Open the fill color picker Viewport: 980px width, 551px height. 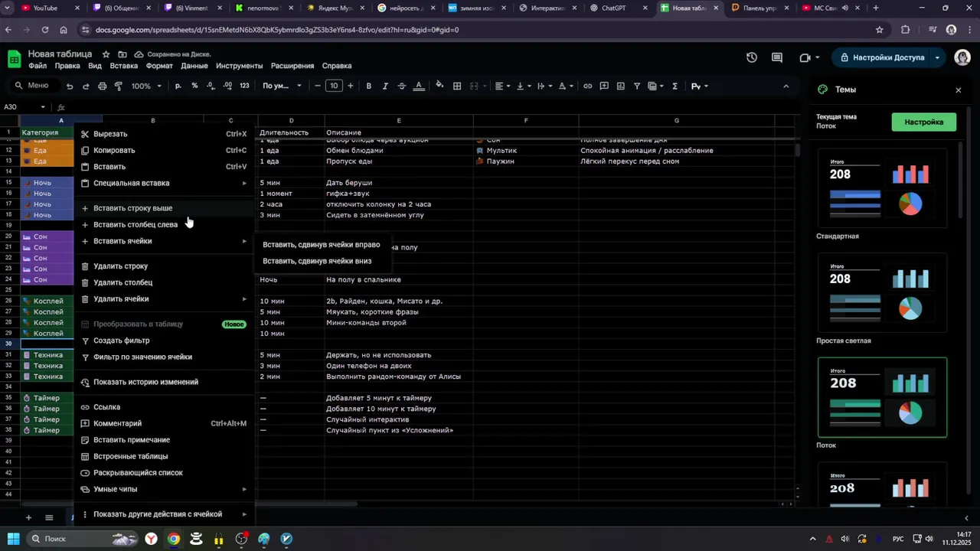(439, 86)
